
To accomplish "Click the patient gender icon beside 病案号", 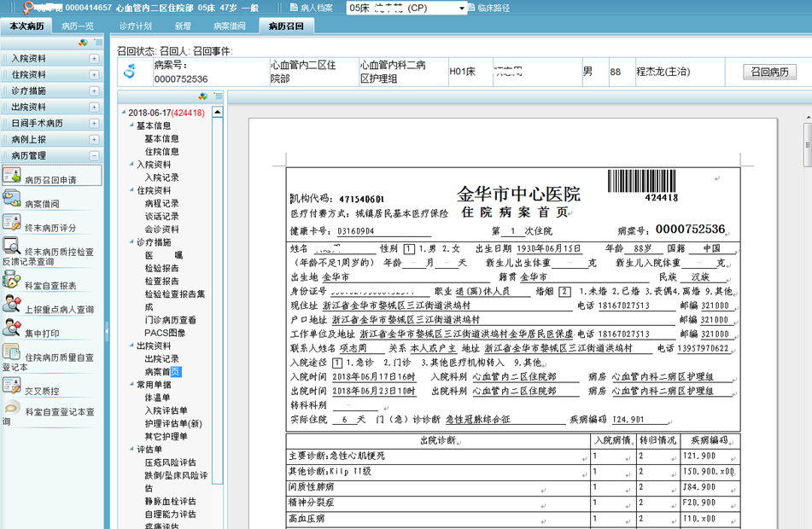I will [130, 71].
